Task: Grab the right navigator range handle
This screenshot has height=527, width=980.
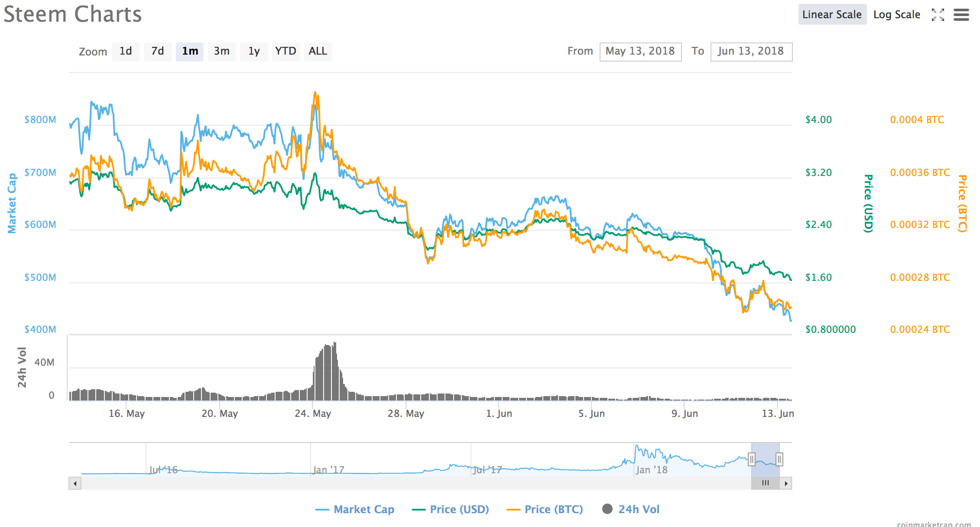Action: point(779,459)
